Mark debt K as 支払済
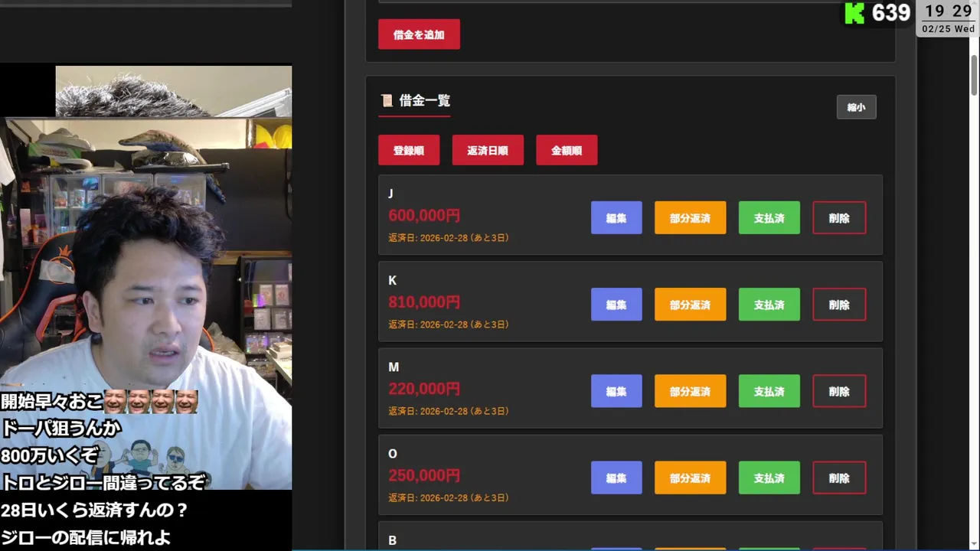 click(x=769, y=305)
